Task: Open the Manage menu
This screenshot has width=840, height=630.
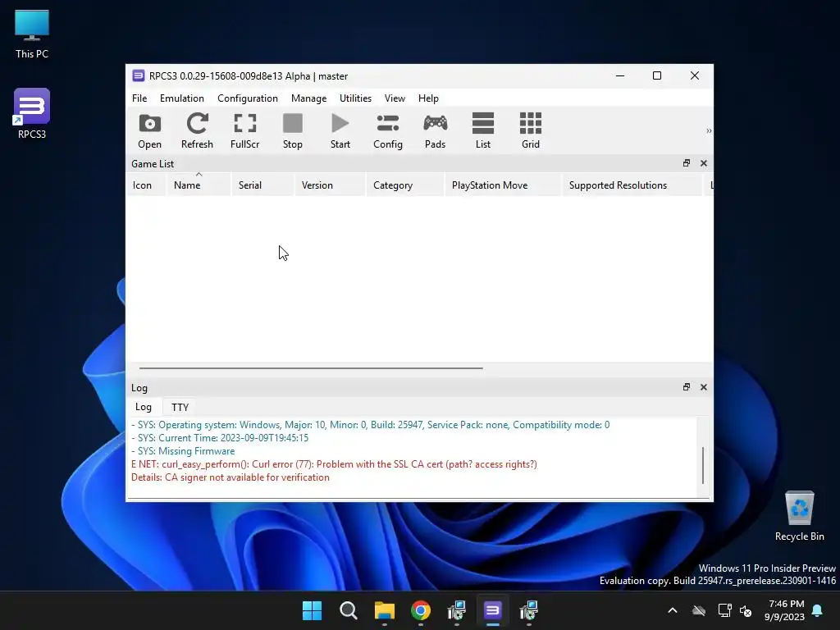Action: [x=308, y=98]
